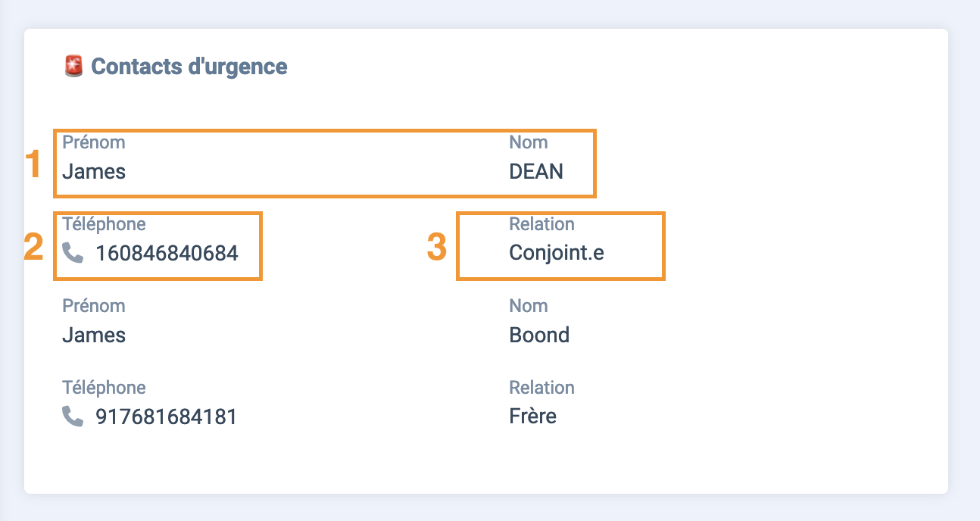This screenshot has height=521, width=980.
Task: Select the last name Boond
Action: point(539,335)
